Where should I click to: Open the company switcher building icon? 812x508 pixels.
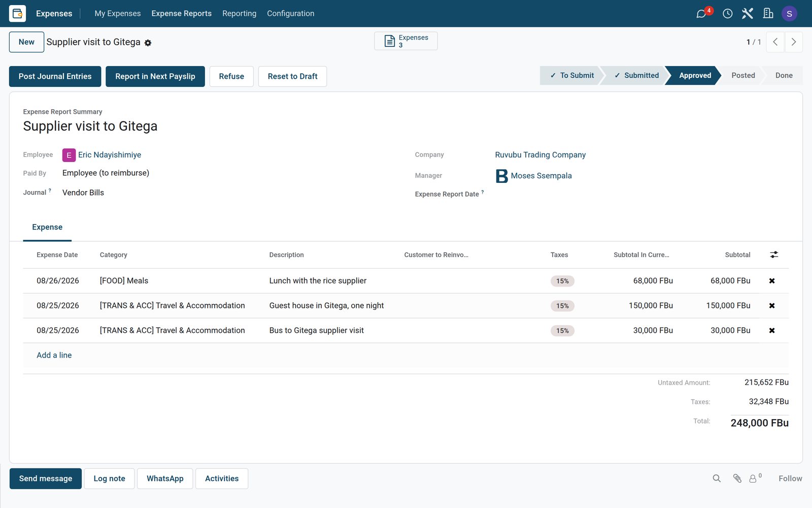pos(768,14)
